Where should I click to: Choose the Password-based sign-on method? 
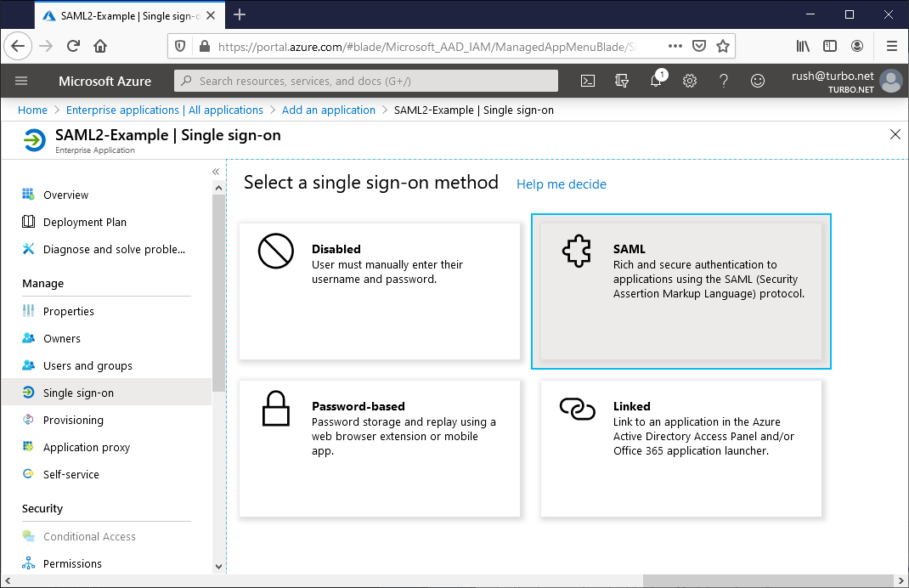pos(380,448)
